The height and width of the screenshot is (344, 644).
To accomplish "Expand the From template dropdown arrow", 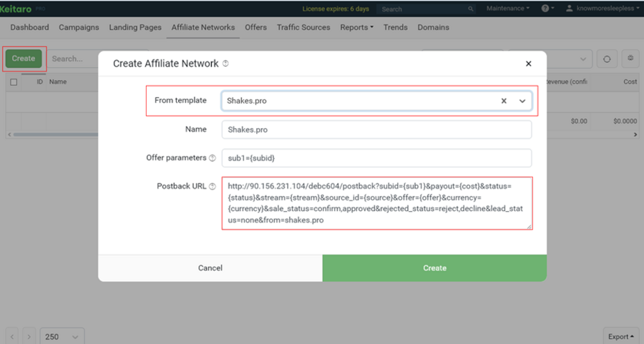I will [x=522, y=101].
